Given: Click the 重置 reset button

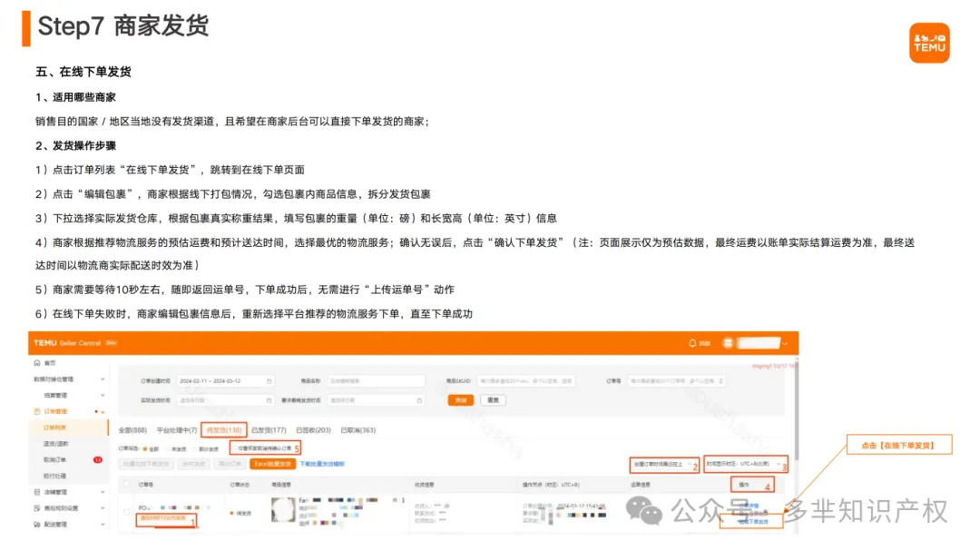Looking at the screenshot, I should point(493,400).
